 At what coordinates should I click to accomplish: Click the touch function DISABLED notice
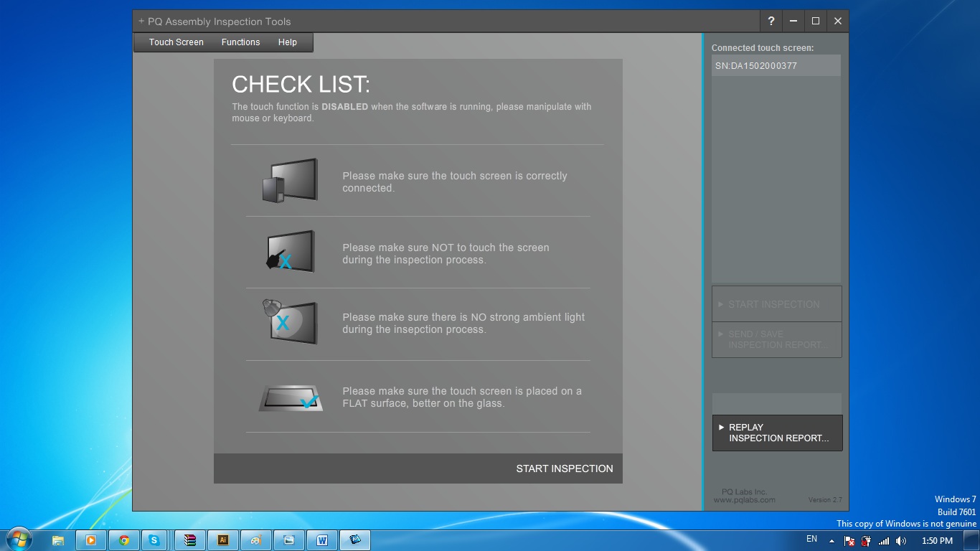412,112
